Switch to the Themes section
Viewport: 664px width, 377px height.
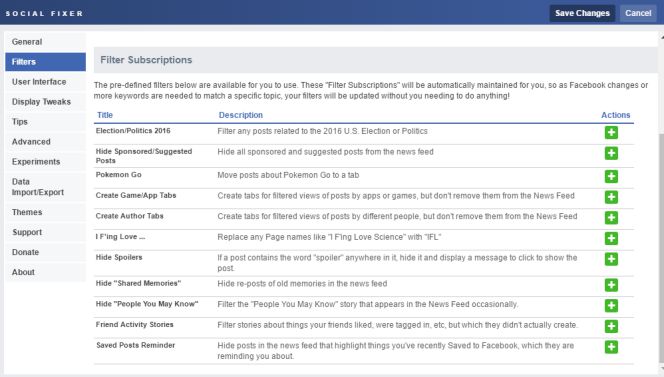click(x=45, y=212)
